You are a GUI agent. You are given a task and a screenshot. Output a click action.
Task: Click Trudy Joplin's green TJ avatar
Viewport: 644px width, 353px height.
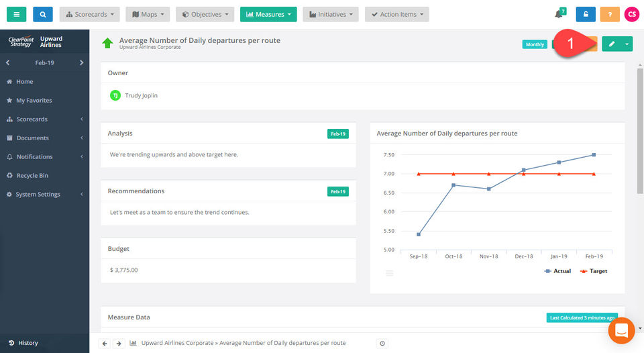(x=115, y=95)
